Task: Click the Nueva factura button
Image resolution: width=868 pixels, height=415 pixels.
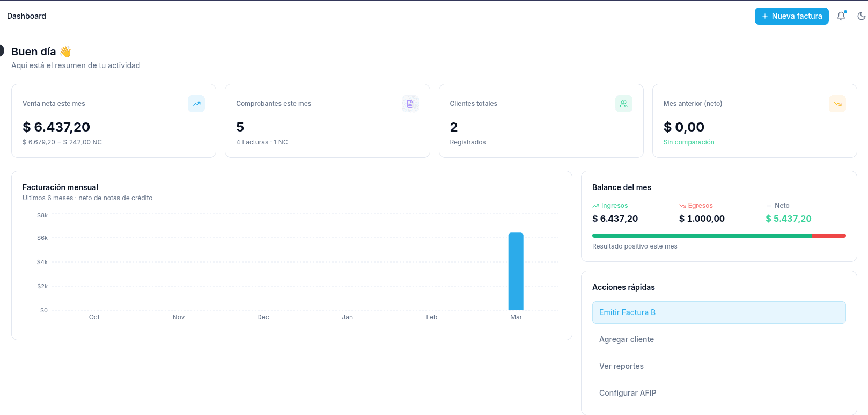Action: (x=791, y=16)
